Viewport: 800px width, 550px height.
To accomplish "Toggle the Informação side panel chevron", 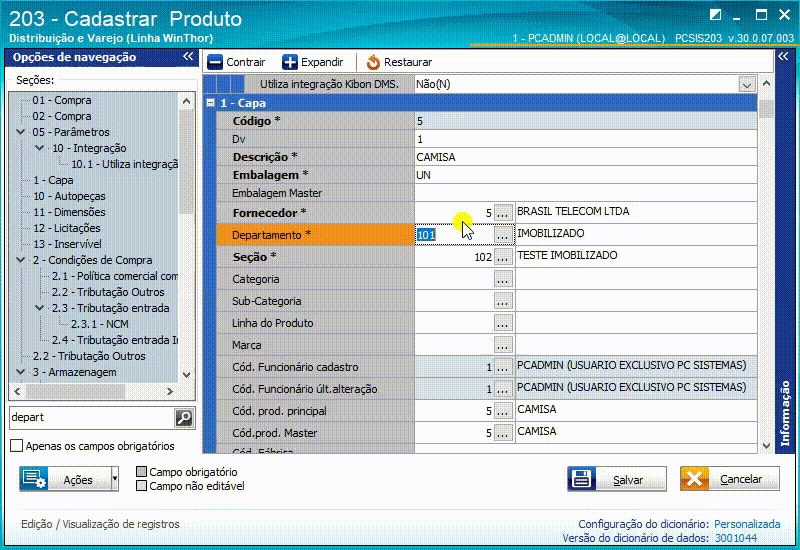I will [784, 57].
